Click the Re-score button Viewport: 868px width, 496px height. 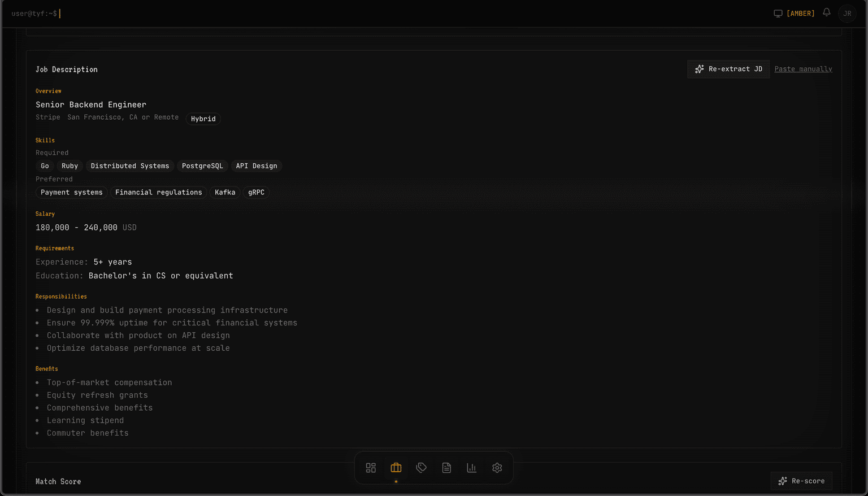[x=801, y=481]
